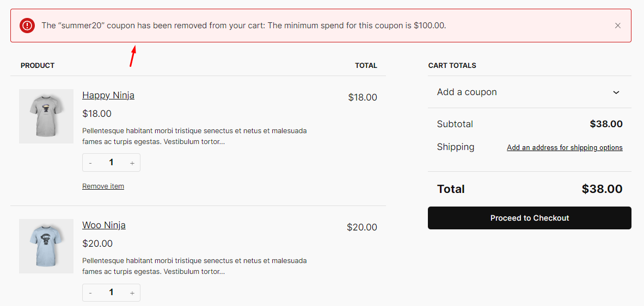Screen dimensions: 644x306
Task: Click the red error alert icon
Action: tap(27, 26)
